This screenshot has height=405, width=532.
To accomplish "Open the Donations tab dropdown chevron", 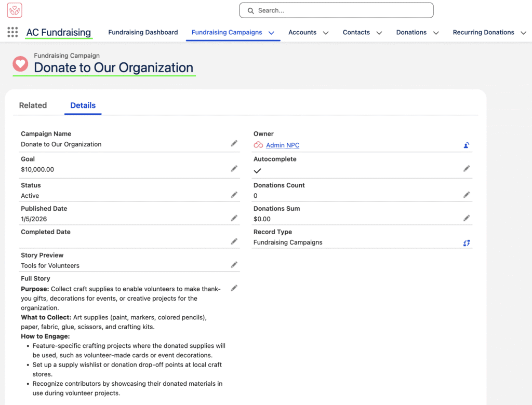I will 436,33.
